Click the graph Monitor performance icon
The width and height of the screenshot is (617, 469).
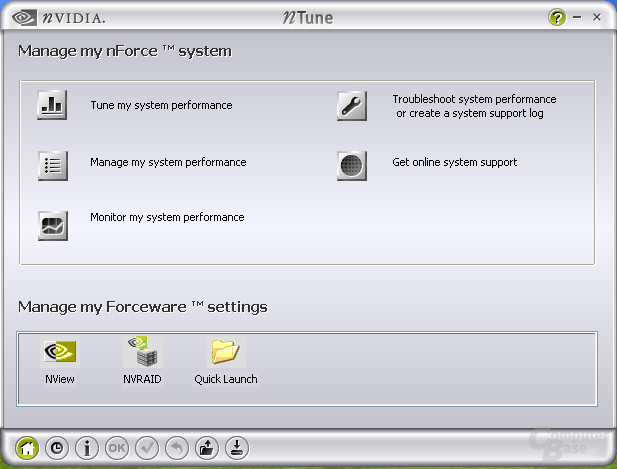(x=53, y=225)
